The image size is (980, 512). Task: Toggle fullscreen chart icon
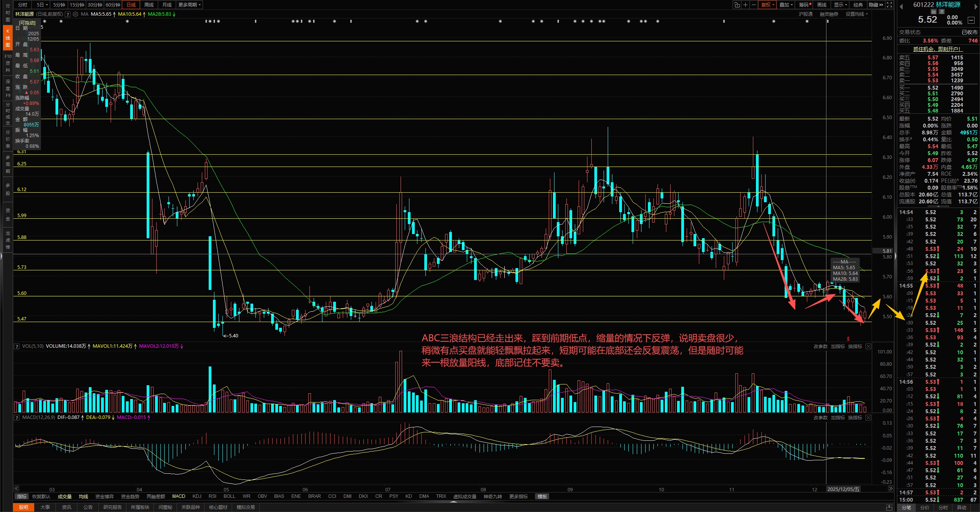[889, 5]
